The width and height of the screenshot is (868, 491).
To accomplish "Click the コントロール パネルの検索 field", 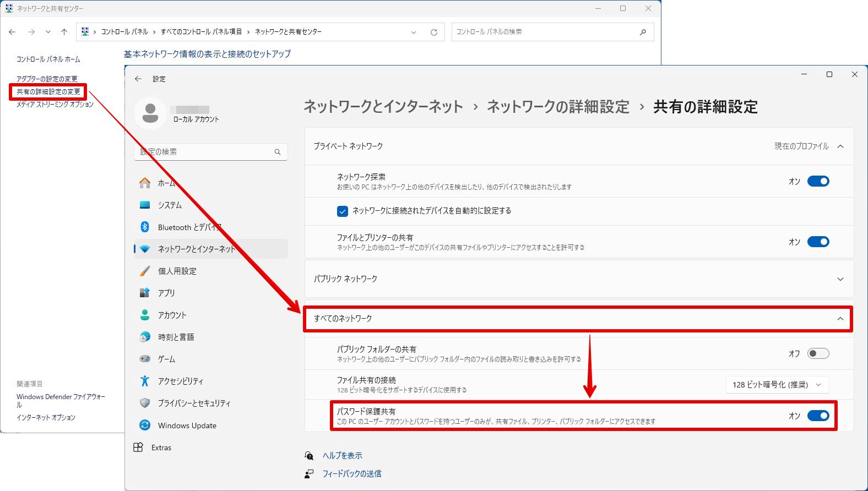I will (552, 32).
